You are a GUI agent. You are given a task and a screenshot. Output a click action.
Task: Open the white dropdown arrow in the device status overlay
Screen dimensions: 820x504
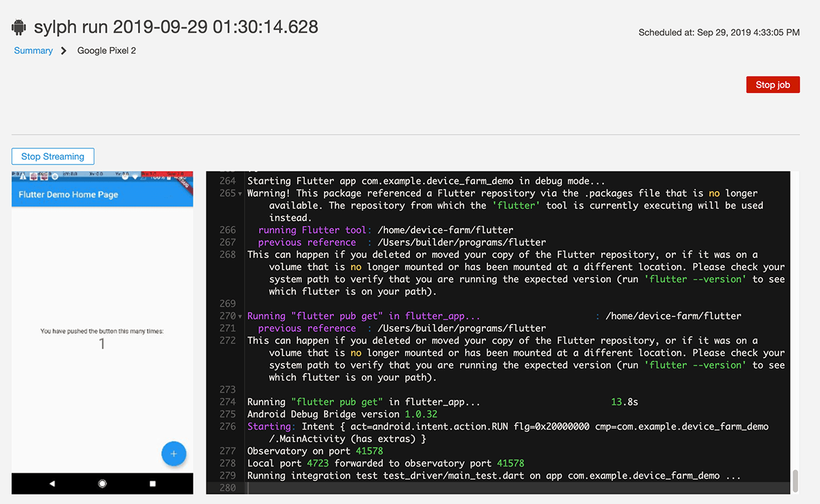point(135,176)
